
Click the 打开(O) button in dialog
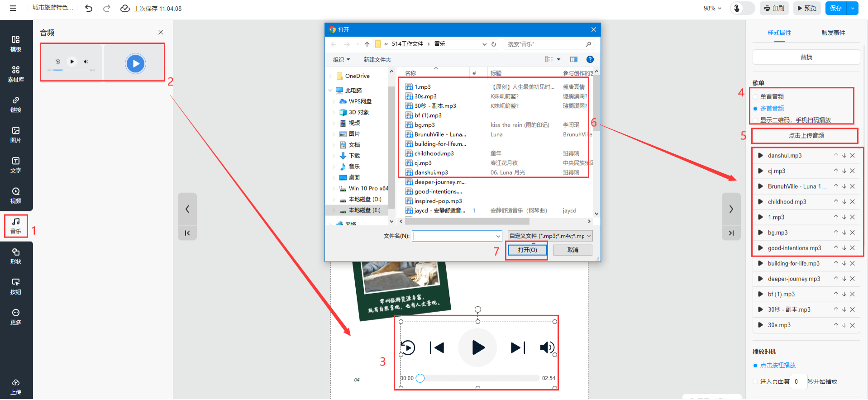(527, 250)
